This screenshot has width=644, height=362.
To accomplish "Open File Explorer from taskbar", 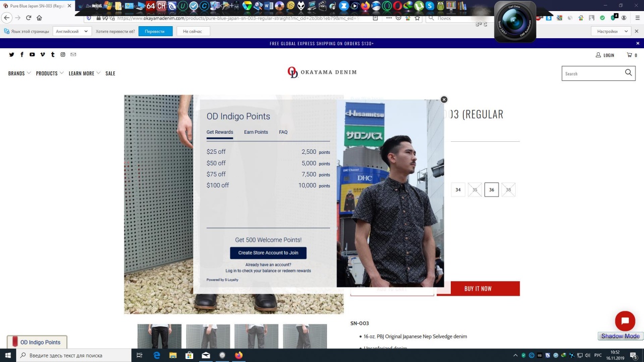I will pos(173,355).
